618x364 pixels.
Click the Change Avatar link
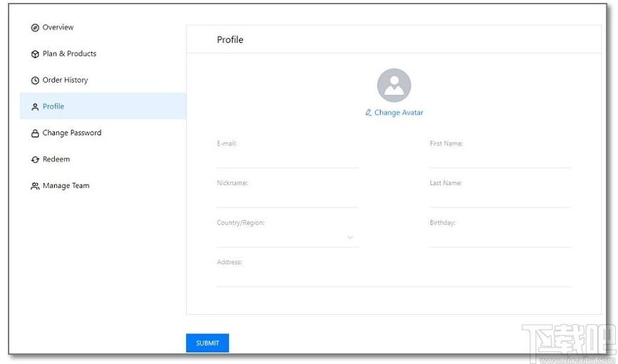tap(398, 113)
